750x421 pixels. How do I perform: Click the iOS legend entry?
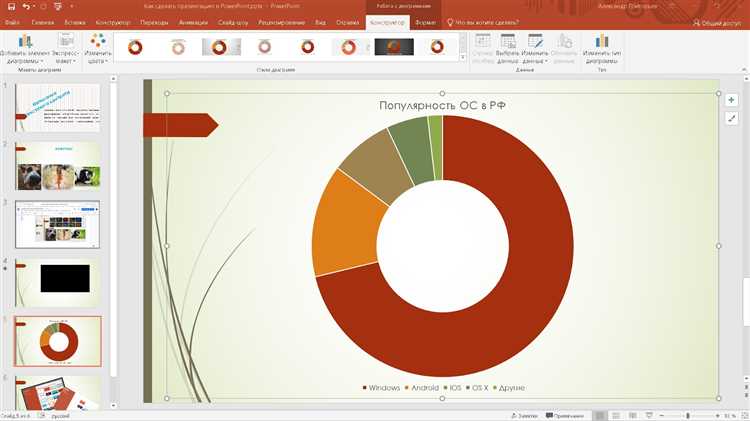click(x=452, y=388)
